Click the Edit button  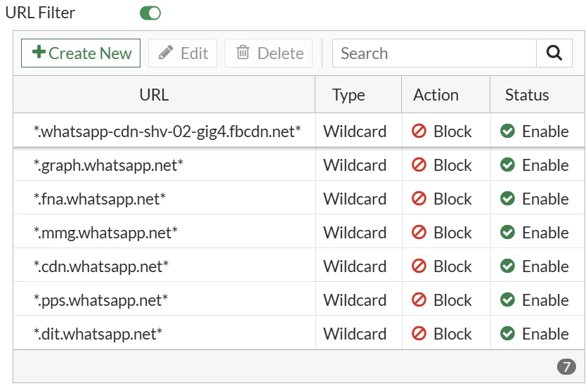click(183, 53)
